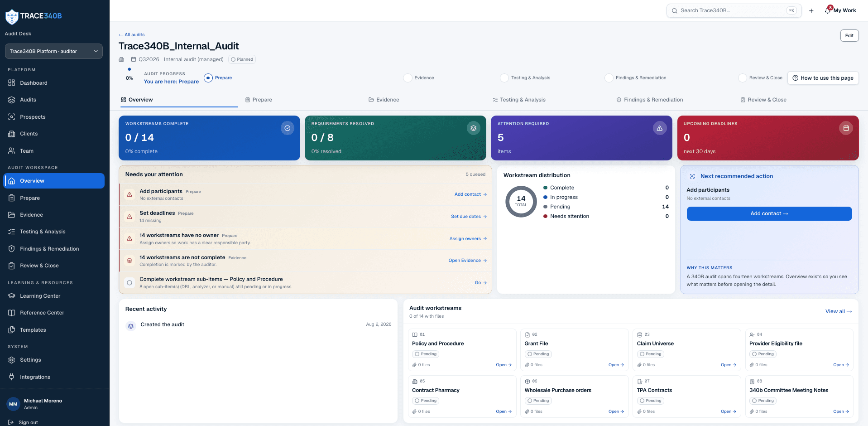The width and height of the screenshot is (868, 426).
Task: Click the Edit button
Action: pyautogui.click(x=849, y=36)
